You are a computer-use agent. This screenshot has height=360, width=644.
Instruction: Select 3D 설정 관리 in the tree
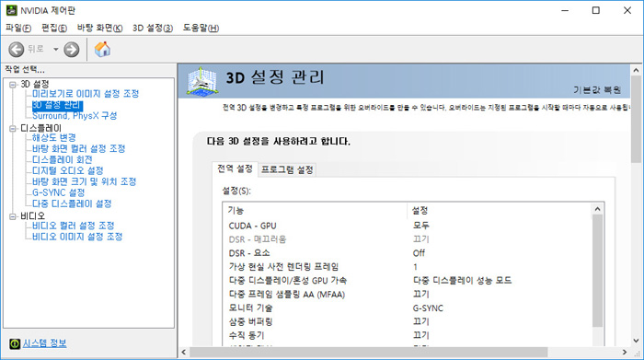57,105
